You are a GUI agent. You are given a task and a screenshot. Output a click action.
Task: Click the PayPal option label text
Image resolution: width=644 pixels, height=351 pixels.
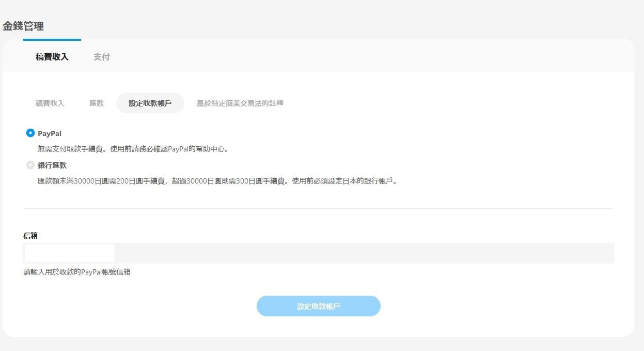(x=49, y=133)
